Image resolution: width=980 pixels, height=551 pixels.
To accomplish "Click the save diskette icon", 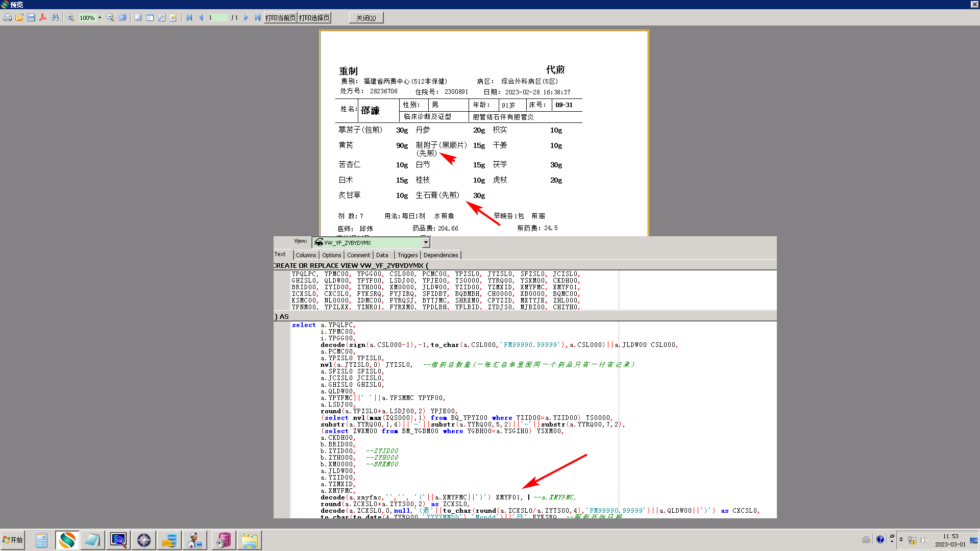I will coord(31,18).
